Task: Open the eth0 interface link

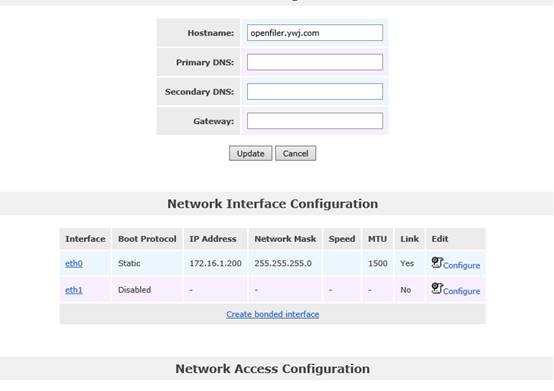Action: point(74,263)
